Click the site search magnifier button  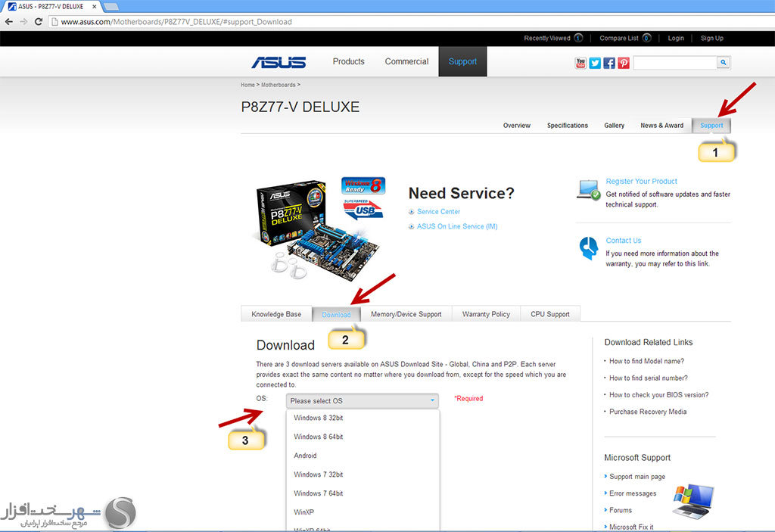tap(723, 62)
